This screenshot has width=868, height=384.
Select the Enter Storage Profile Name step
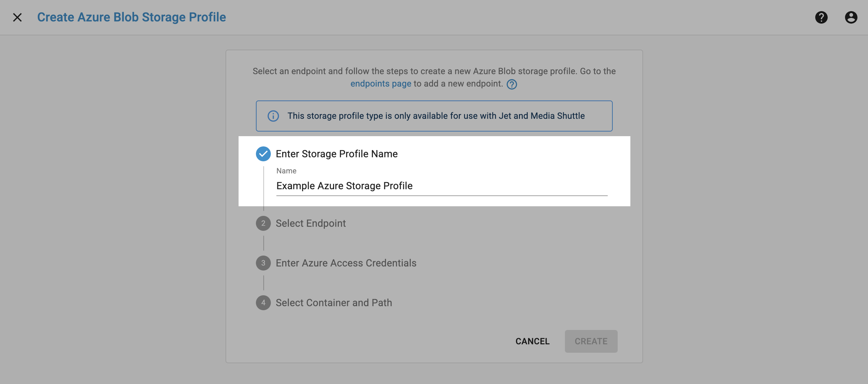337,154
